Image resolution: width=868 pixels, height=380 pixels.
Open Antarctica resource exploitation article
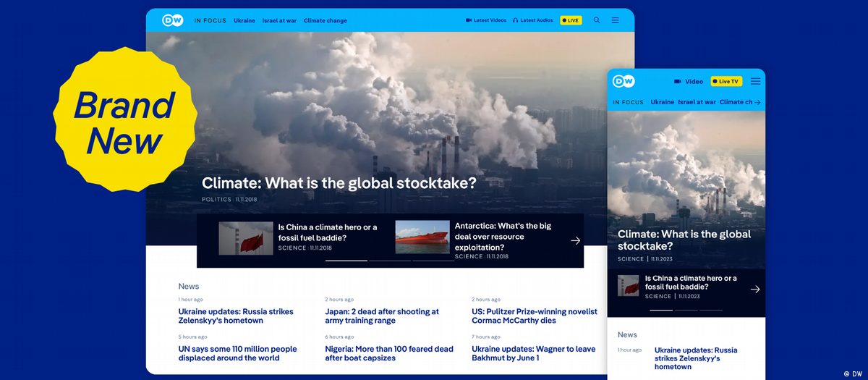click(502, 236)
